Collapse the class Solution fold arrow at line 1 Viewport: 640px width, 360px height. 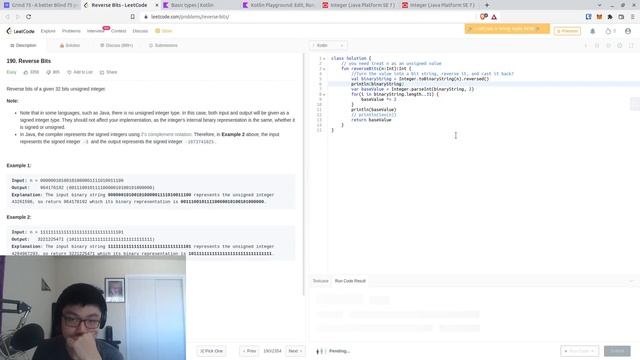click(324, 58)
